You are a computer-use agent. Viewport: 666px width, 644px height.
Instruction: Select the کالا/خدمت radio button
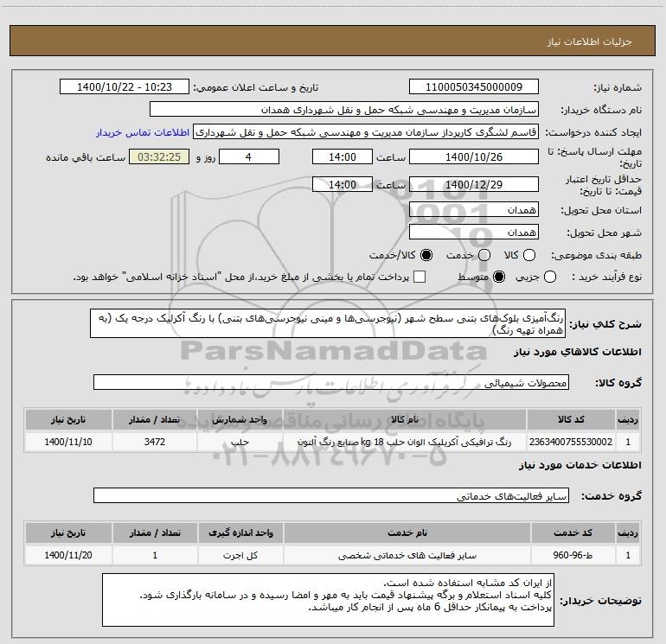pos(426,255)
